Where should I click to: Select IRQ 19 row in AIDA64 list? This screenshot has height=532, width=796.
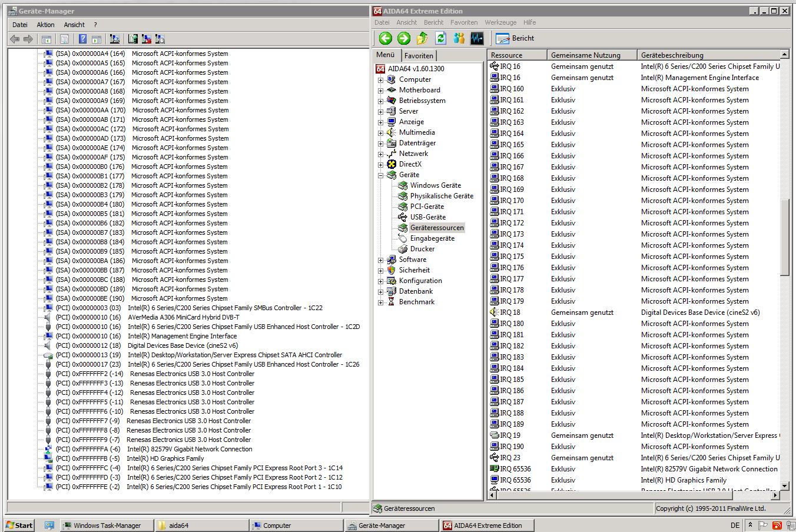coord(635,435)
